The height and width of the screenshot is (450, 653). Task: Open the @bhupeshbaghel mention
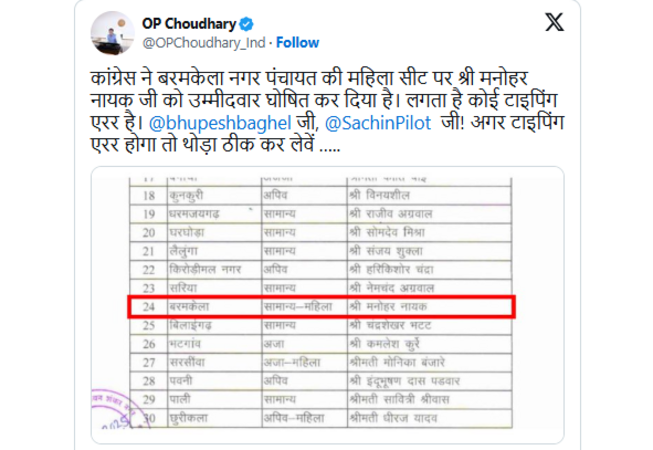click(220, 123)
